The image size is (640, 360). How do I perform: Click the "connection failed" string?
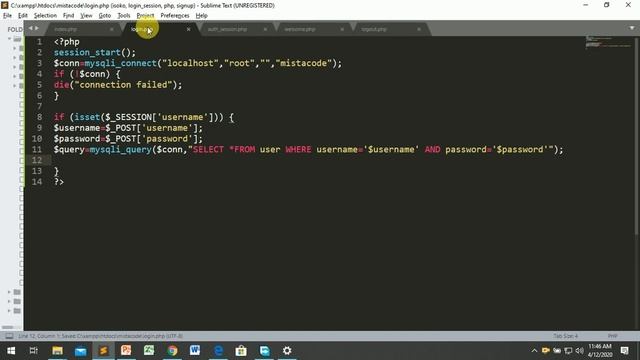point(123,85)
